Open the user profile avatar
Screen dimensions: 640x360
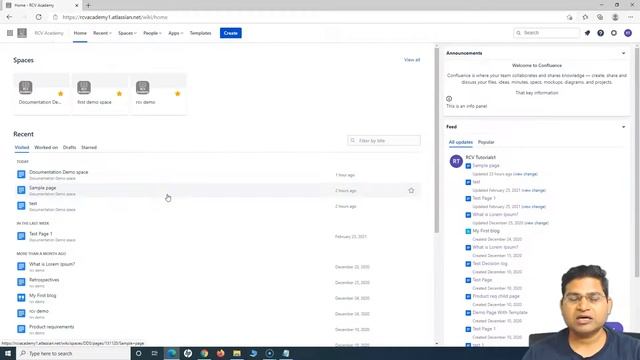click(x=628, y=33)
